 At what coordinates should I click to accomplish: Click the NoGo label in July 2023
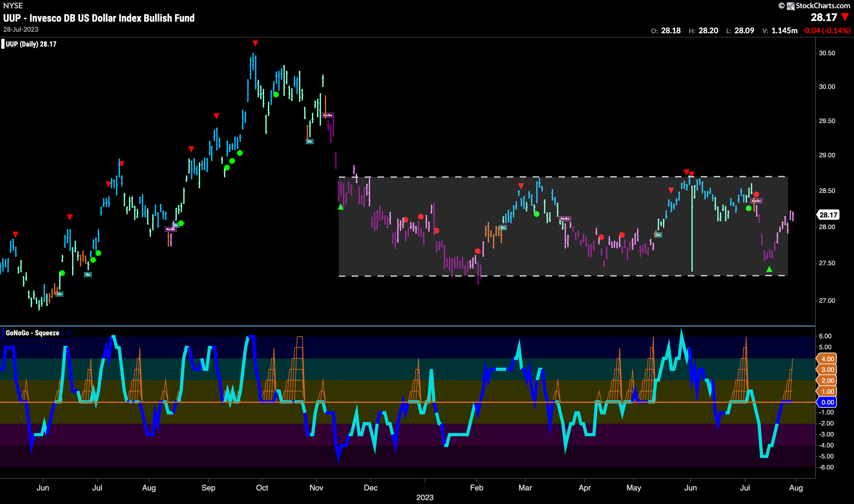(756, 201)
